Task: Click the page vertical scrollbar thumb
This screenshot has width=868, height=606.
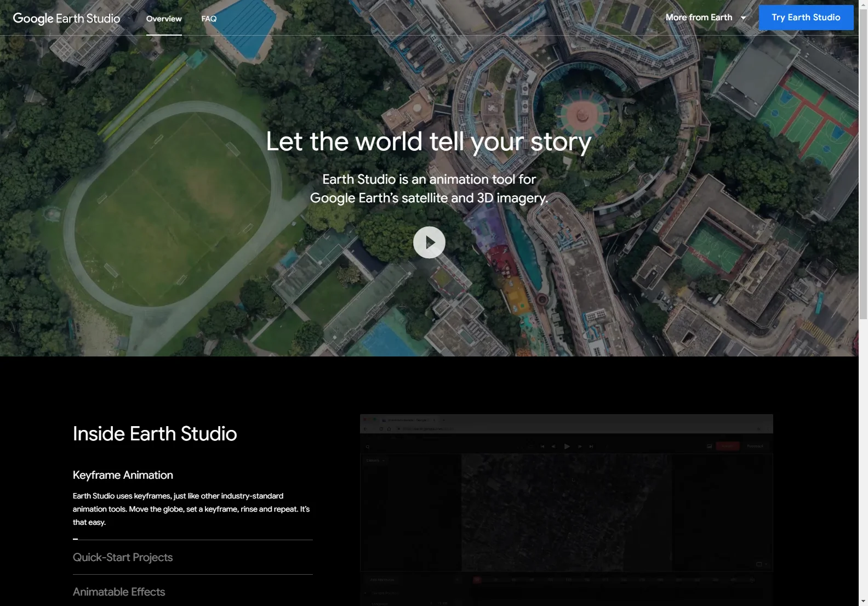Action: tap(864, 164)
